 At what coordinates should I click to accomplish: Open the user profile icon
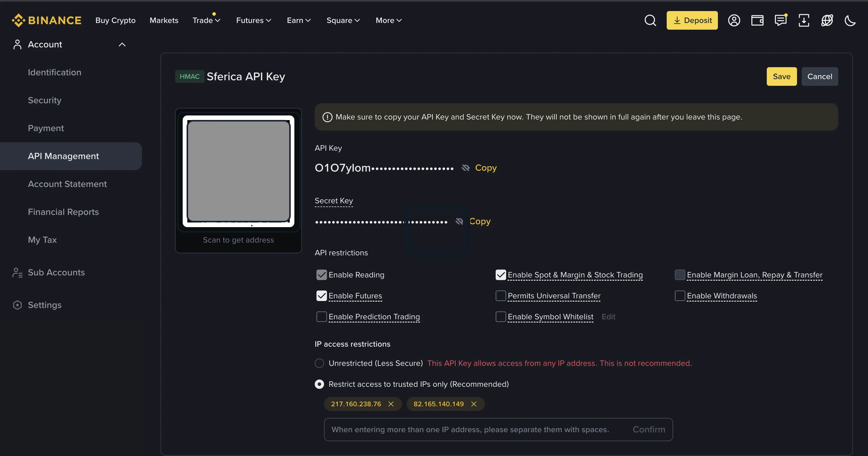tap(734, 20)
